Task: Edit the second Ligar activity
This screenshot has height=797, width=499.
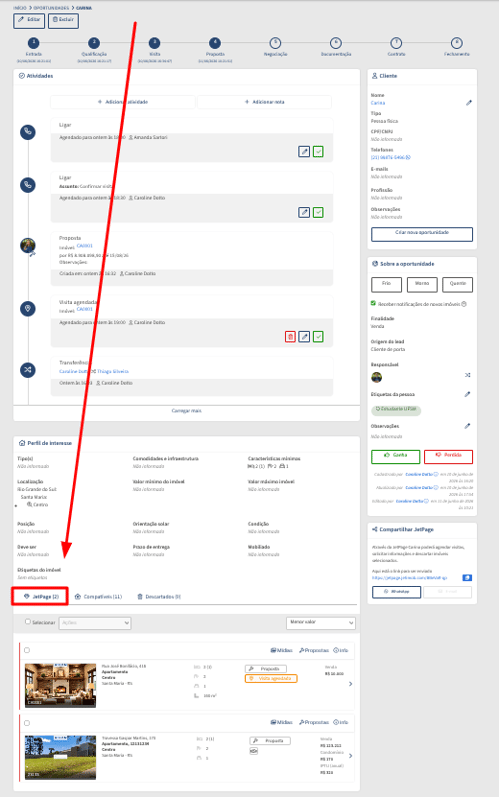Action: coord(304,212)
